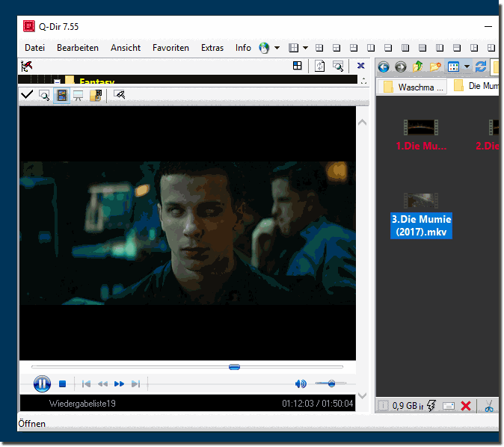Switch to the Waschma ... folder tab
Screen dimensions: 504x447
pyautogui.click(x=412, y=87)
